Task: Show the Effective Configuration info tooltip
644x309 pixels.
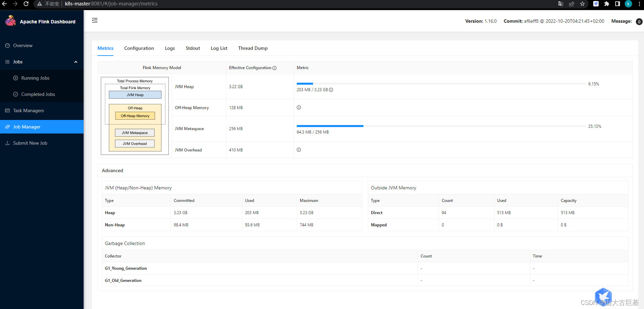Action: (x=274, y=68)
